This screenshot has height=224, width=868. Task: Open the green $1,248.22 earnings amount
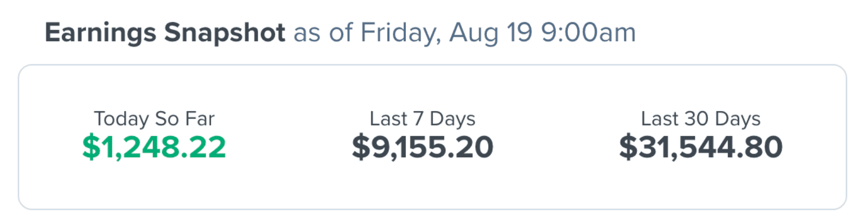[154, 147]
